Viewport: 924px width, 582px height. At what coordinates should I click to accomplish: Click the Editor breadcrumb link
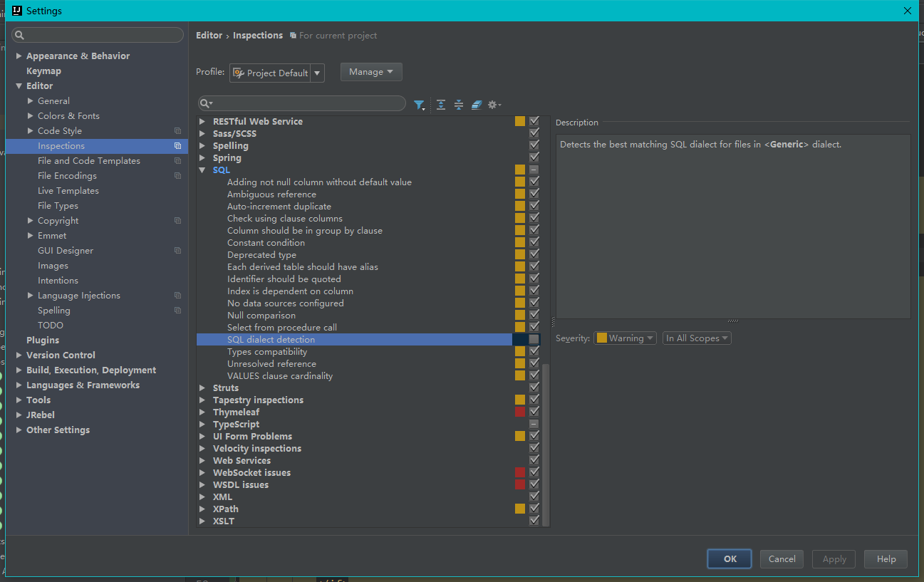click(x=209, y=36)
